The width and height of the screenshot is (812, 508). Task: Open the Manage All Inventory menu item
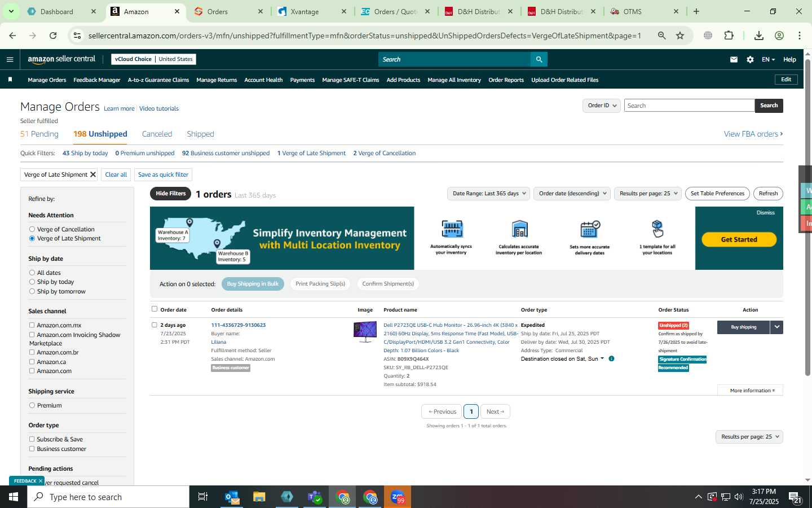tap(454, 80)
